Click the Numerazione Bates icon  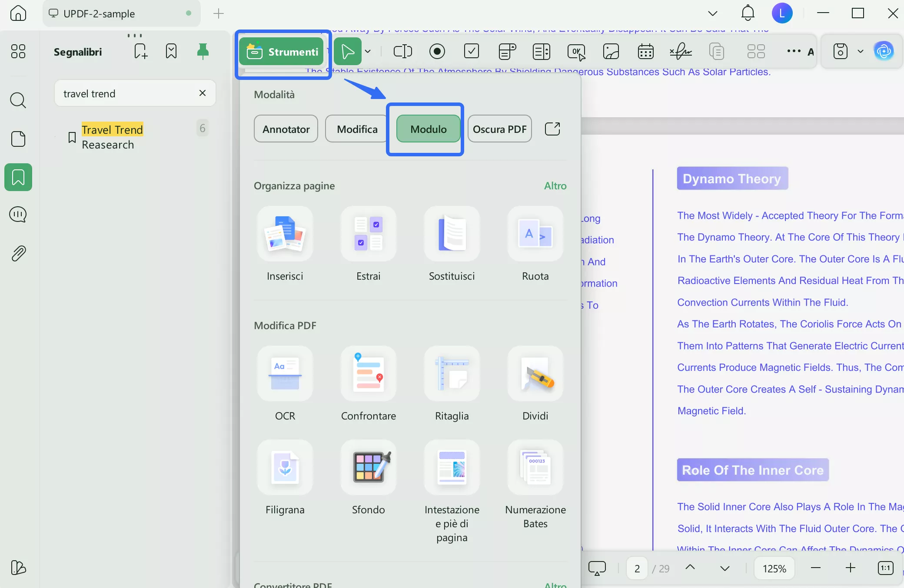click(535, 467)
